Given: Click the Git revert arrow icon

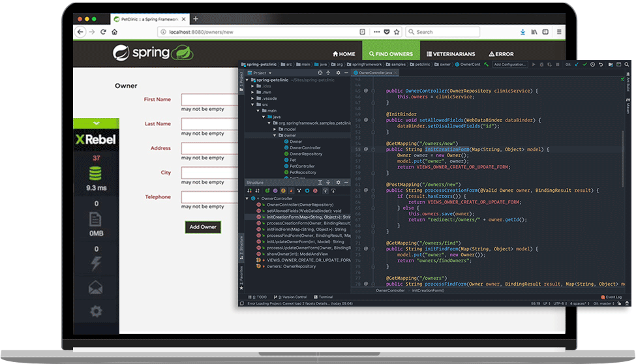Looking at the screenshot, I should [x=601, y=65].
